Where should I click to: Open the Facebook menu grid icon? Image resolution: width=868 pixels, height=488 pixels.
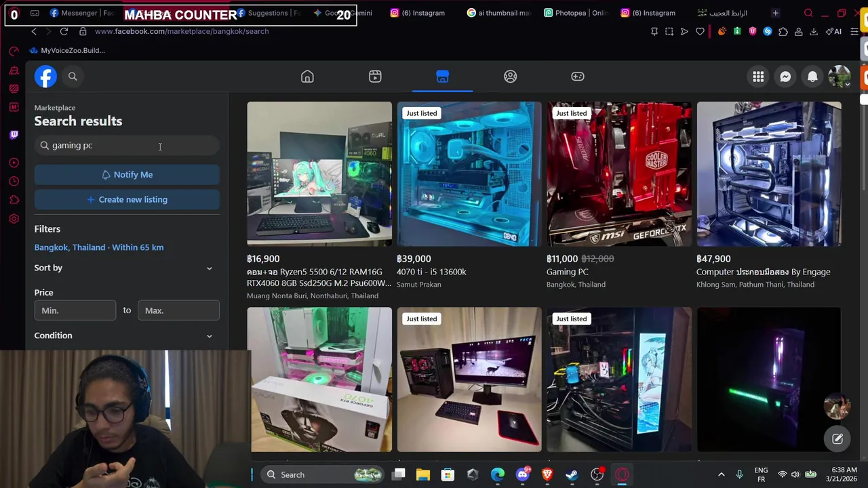point(758,77)
